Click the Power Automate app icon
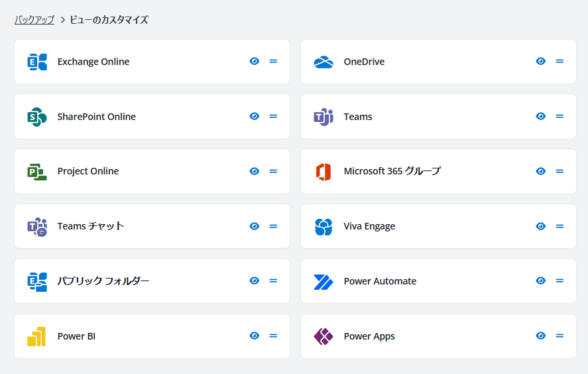Viewport: 588px width, 374px height. click(x=323, y=282)
